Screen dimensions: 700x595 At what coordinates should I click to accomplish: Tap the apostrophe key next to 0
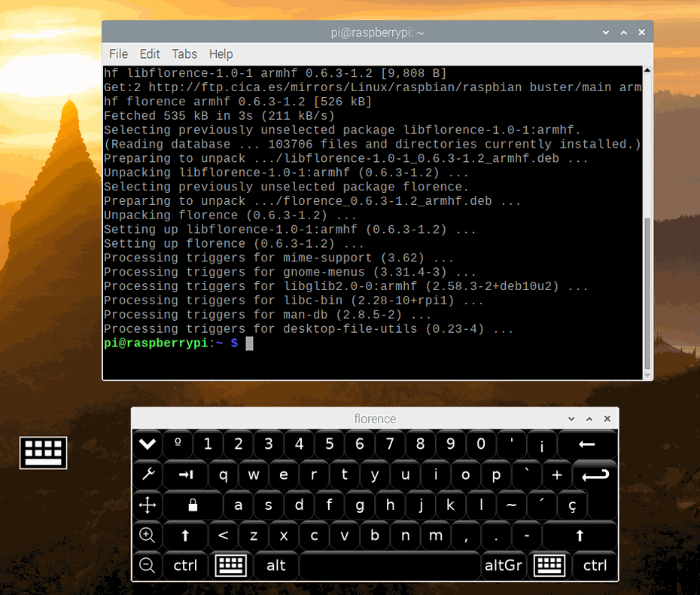511,444
